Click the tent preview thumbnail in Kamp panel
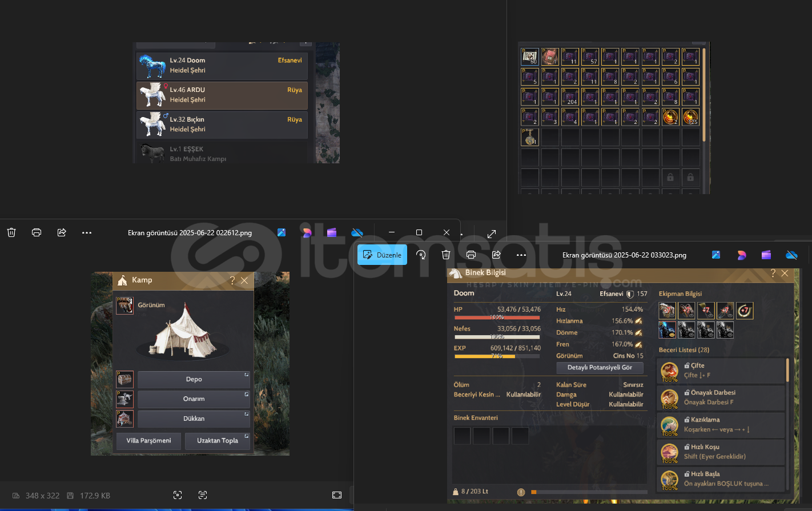 (183, 332)
